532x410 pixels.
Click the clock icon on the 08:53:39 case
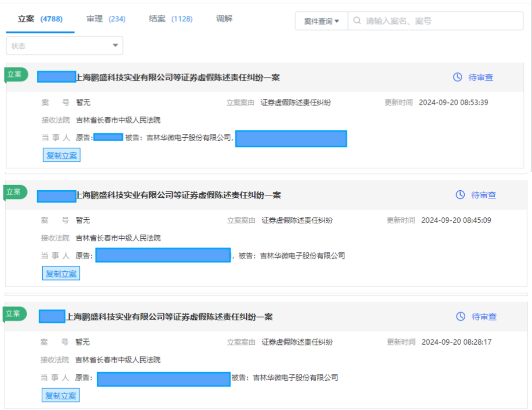click(x=458, y=77)
